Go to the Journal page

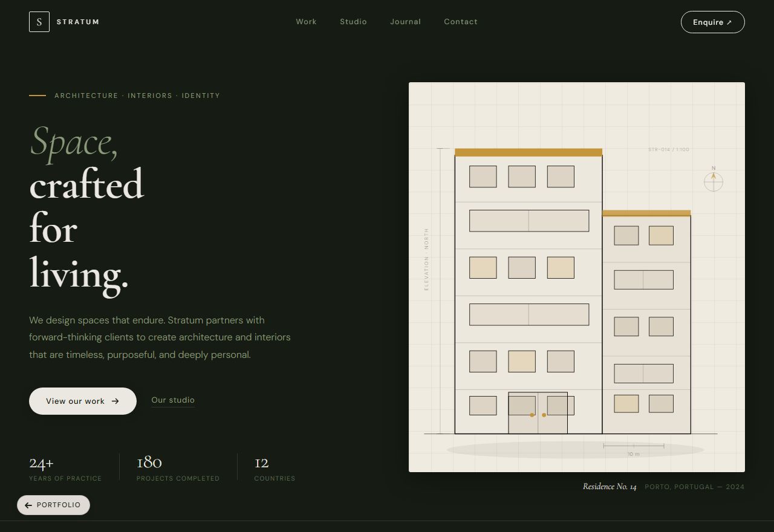pos(405,22)
